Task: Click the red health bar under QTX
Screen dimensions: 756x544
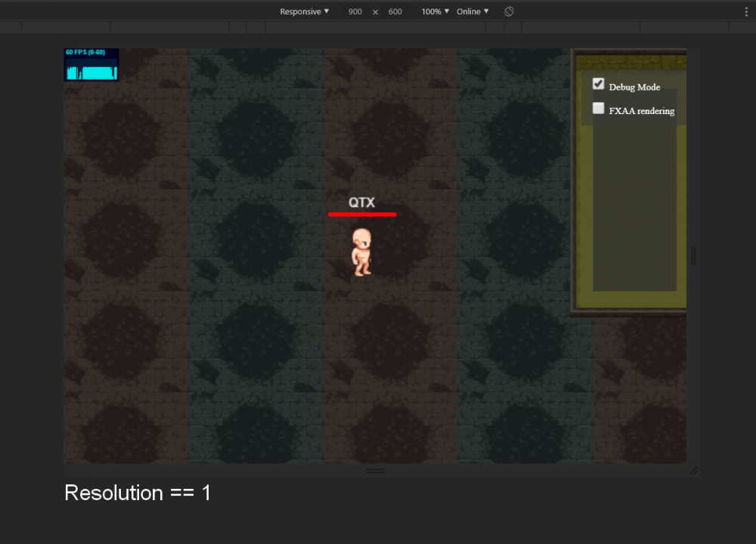Action: point(362,215)
